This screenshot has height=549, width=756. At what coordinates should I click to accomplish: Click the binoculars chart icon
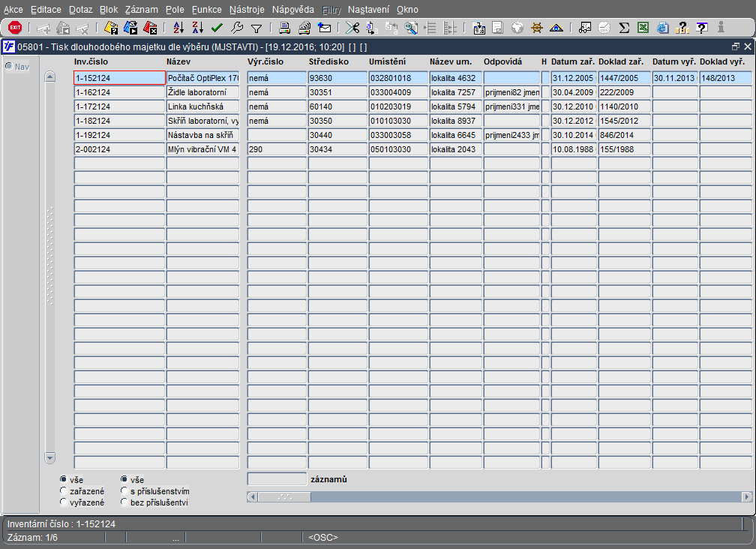pyautogui.click(x=585, y=28)
